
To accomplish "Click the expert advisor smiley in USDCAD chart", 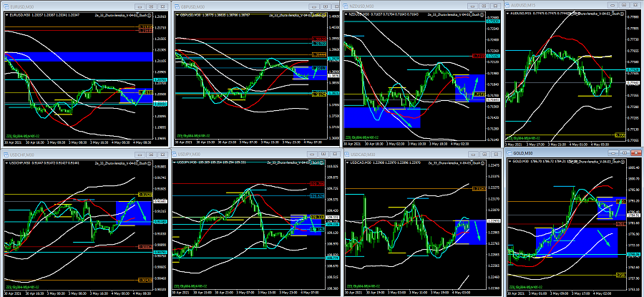I will pyautogui.click(x=481, y=163).
